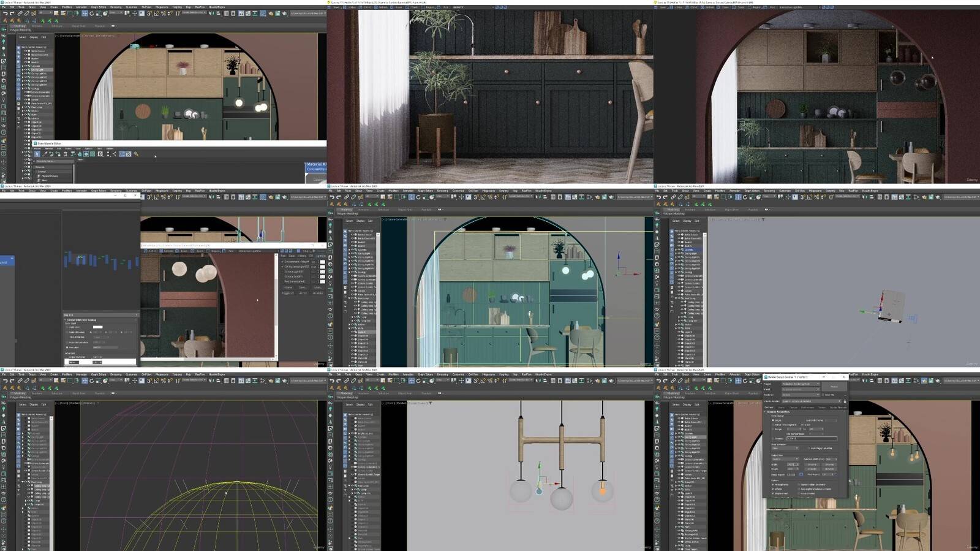Select and Scale tool in wireframe dome screenshot
Image resolution: width=980 pixels, height=551 pixels.
pyautogui.click(x=98, y=381)
